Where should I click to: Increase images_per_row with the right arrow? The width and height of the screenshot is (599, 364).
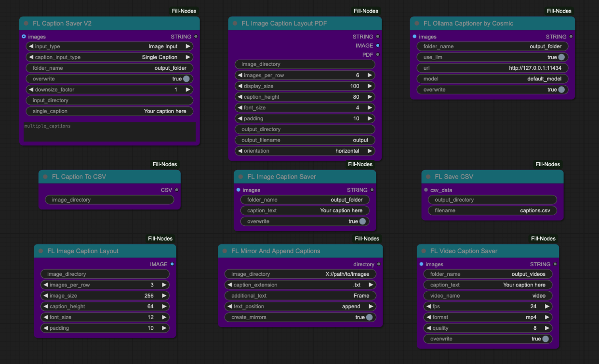coord(369,75)
